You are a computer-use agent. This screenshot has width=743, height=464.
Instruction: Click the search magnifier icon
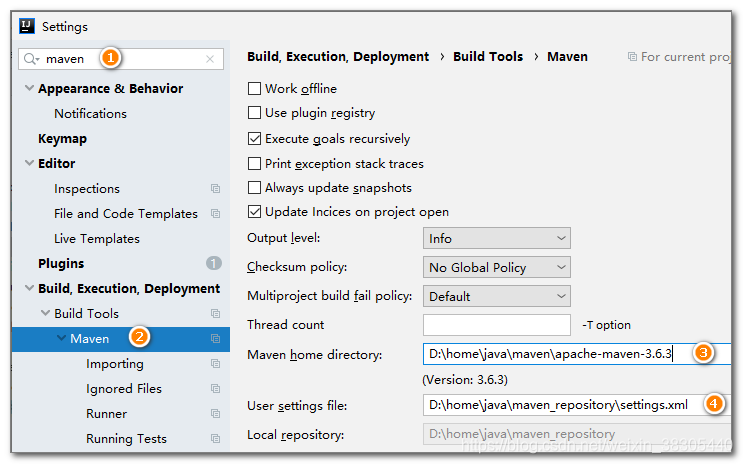coord(31,59)
